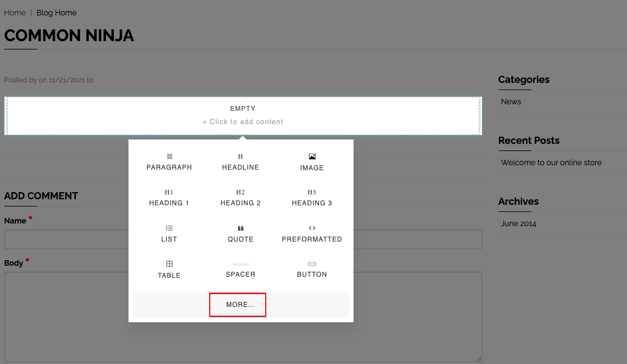Add a Headline block
The height and width of the screenshot is (364, 627).
pyautogui.click(x=240, y=162)
